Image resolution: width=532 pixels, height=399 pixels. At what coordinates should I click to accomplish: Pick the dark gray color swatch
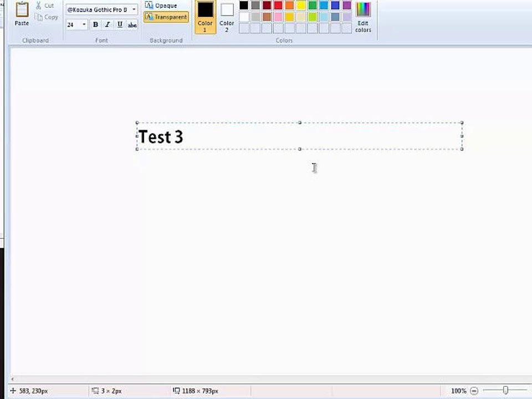pos(255,5)
